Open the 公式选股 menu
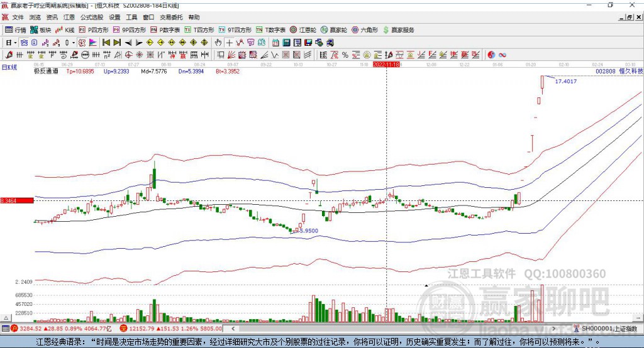This screenshot has height=348, width=644. [92, 17]
